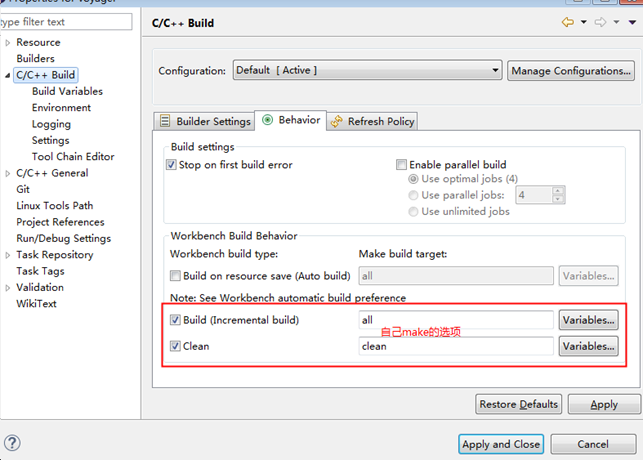Open the view menu triangle in header
Viewport: 643px width, 460px height.
click(x=632, y=22)
